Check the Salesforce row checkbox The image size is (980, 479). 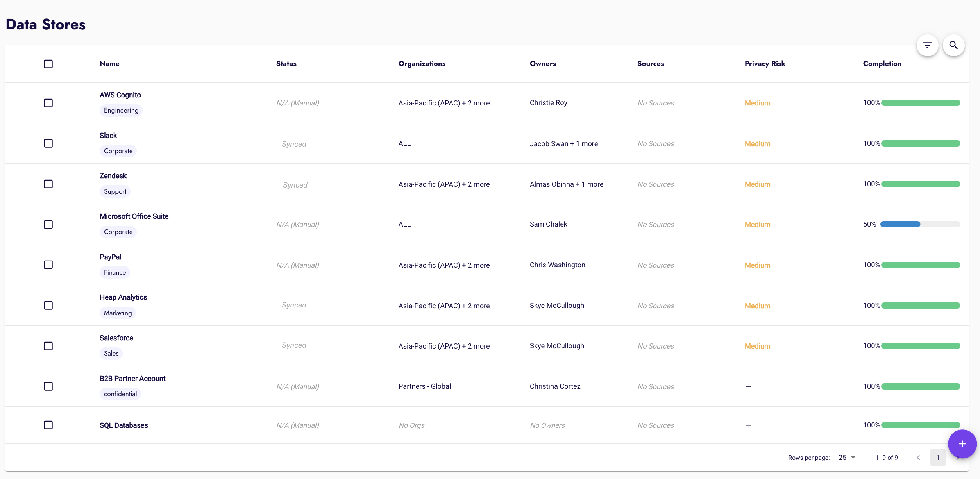coord(48,346)
